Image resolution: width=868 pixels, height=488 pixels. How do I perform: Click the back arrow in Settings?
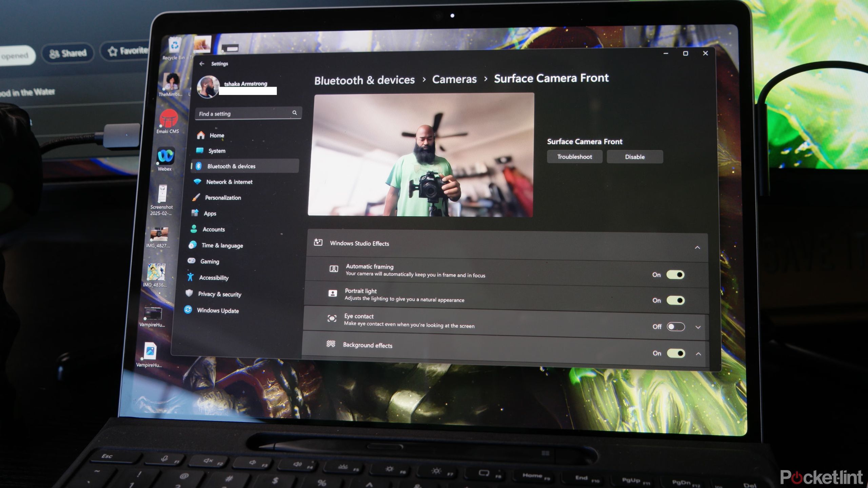(202, 64)
